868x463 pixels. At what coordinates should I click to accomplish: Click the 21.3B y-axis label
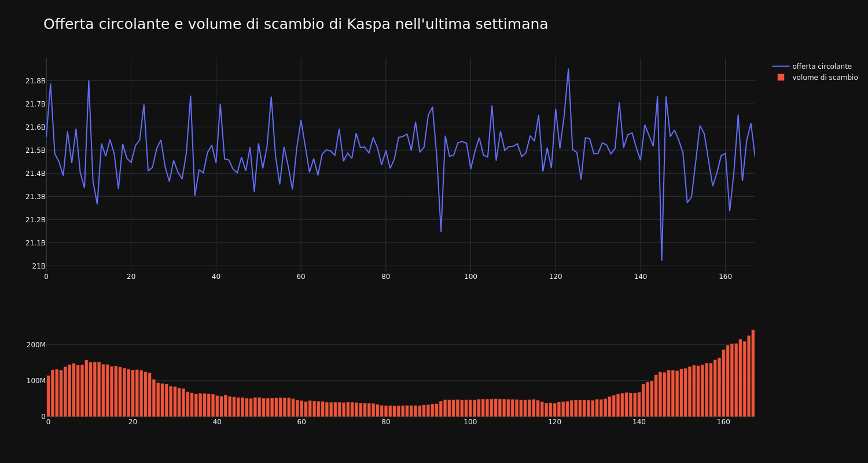pos(35,197)
